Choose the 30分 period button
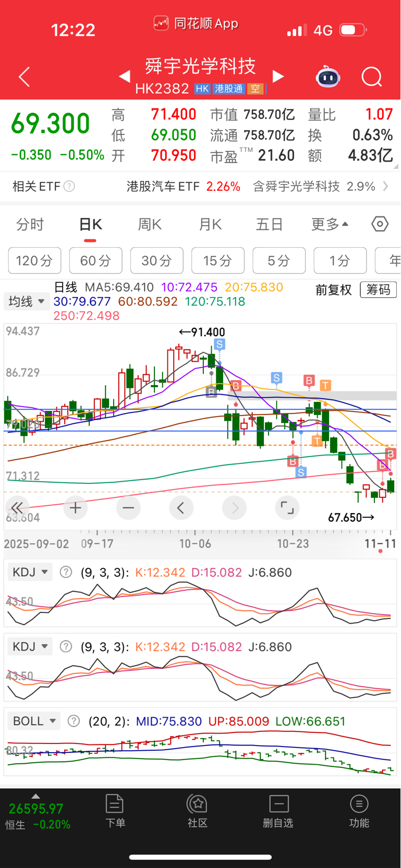Image resolution: width=401 pixels, height=868 pixels. tap(156, 260)
